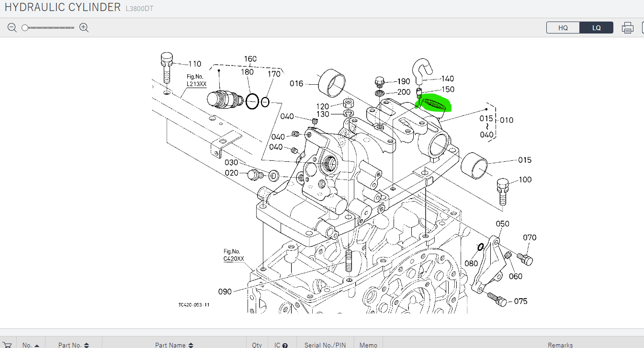The image size is (644, 348).
Task: Select part label 016 in diagram
Action: coord(296,84)
